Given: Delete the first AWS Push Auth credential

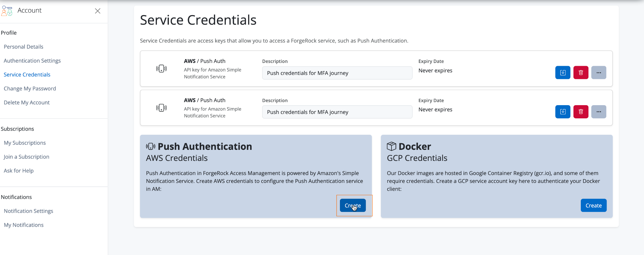Looking at the screenshot, I should click(581, 73).
